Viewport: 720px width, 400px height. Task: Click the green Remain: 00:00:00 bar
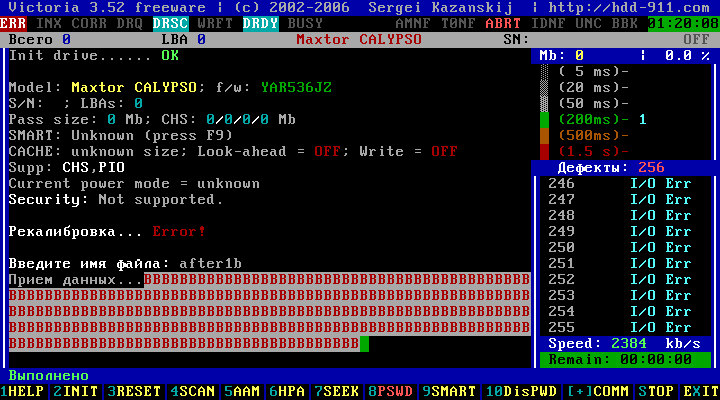625,360
